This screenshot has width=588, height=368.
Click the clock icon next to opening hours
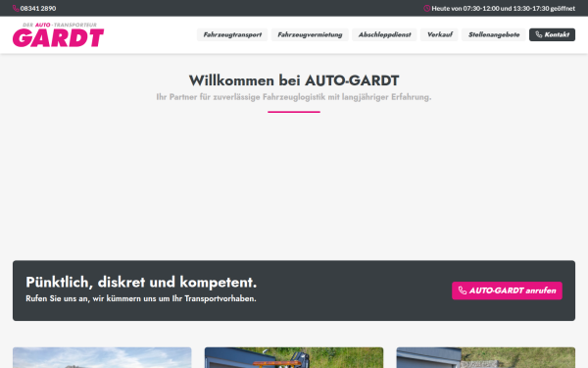click(426, 8)
